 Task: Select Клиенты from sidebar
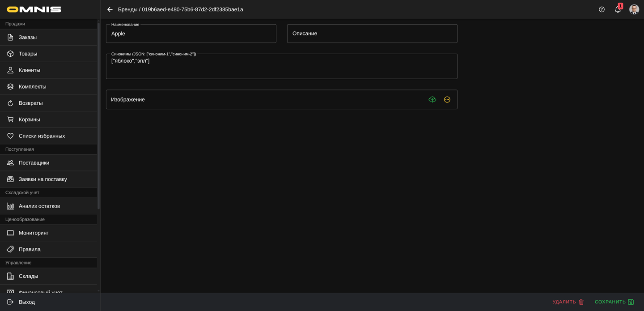click(x=30, y=70)
